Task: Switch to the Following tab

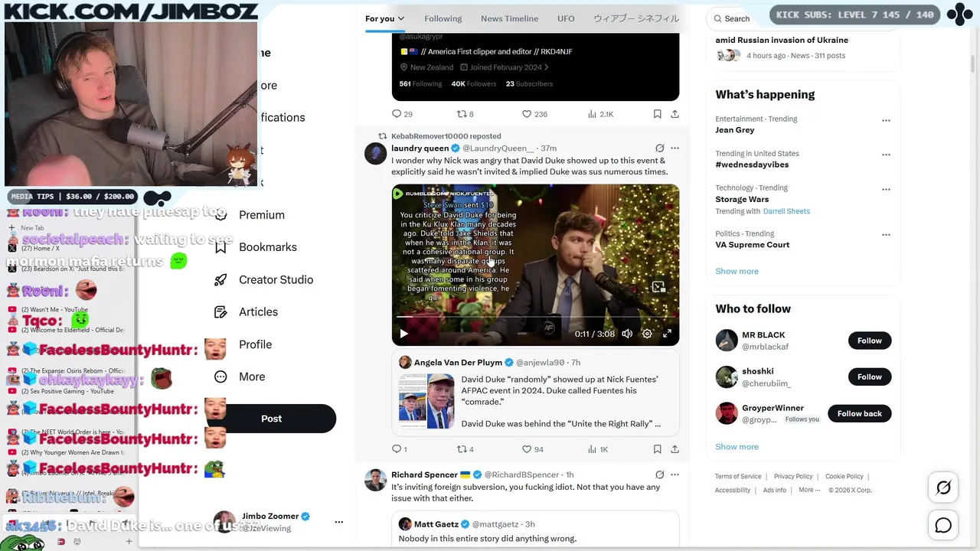Action: click(x=443, y=18)
